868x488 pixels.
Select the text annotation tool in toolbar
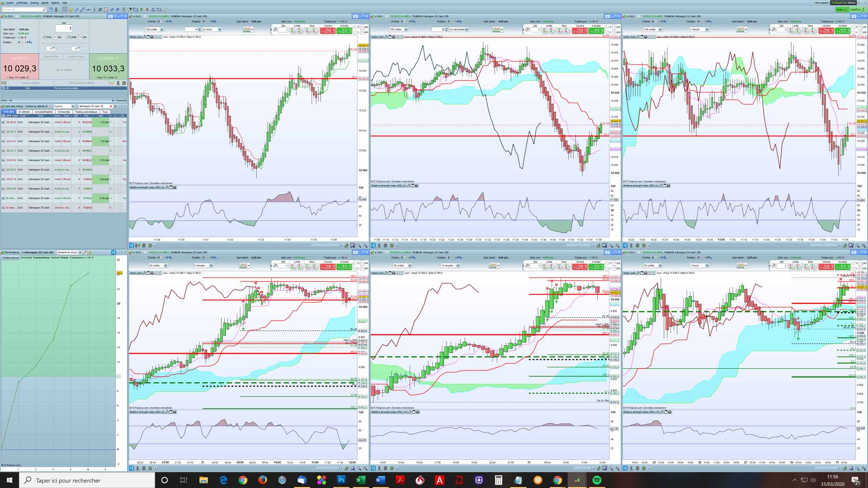(x=106, y=10)
